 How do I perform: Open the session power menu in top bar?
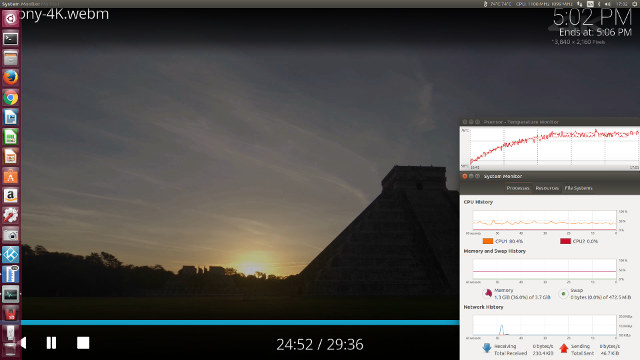(635, 4)
